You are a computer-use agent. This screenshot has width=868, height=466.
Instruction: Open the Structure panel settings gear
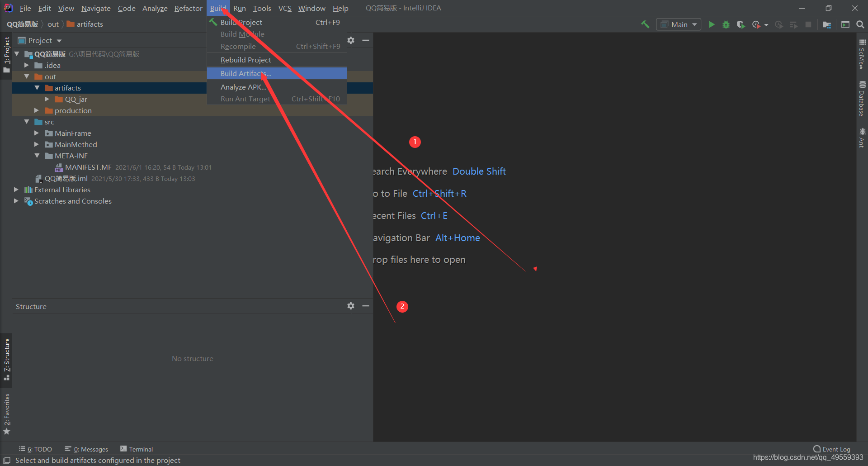pos(351,306)
